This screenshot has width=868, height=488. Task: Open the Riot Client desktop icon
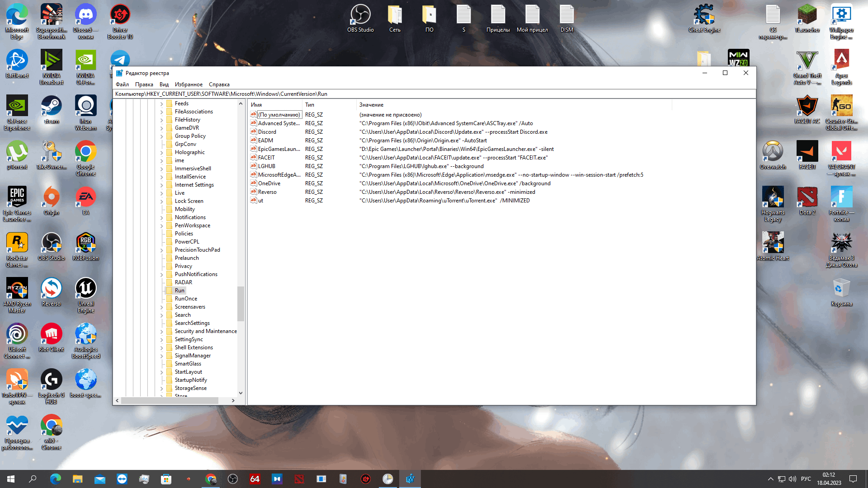point(51,338)
